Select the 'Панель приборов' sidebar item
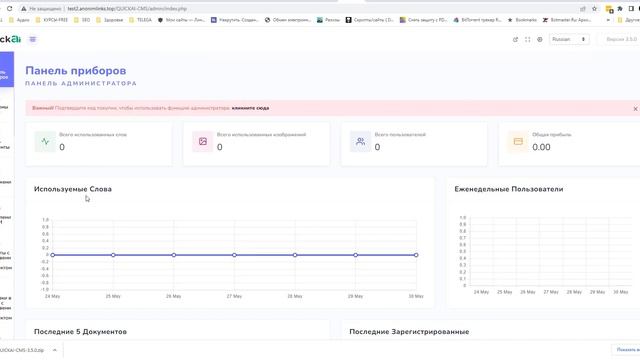 [7, 69]
